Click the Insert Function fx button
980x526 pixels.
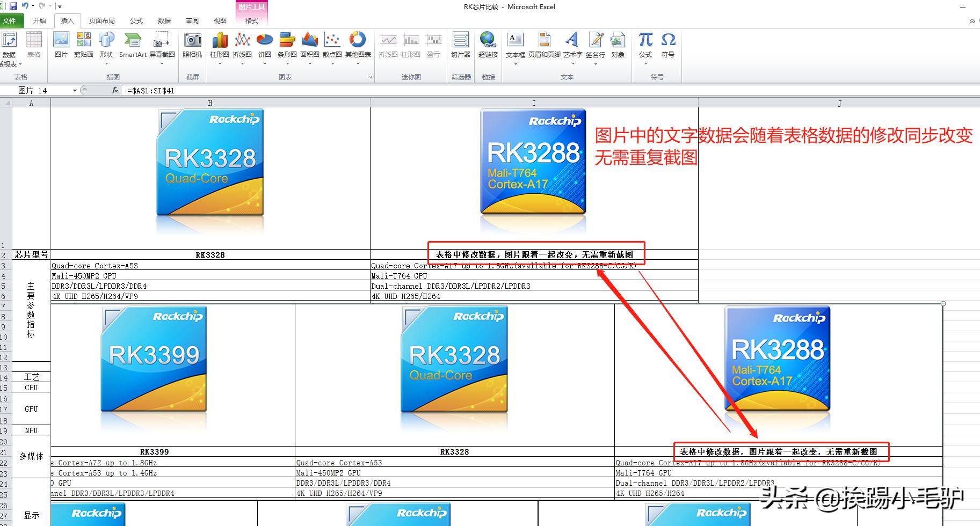(114, 90)
